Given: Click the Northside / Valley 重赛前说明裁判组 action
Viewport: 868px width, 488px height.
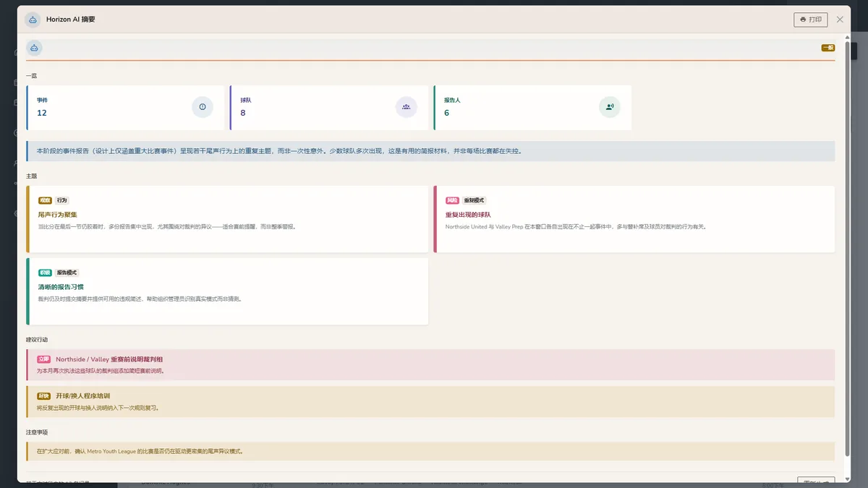Looking at the screenshot, I should 430,365.
